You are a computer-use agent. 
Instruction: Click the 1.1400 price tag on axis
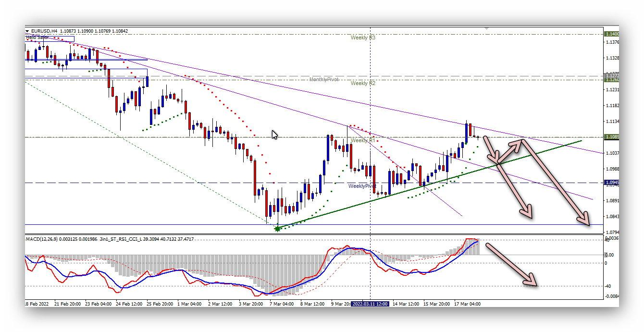coord(612,34)
